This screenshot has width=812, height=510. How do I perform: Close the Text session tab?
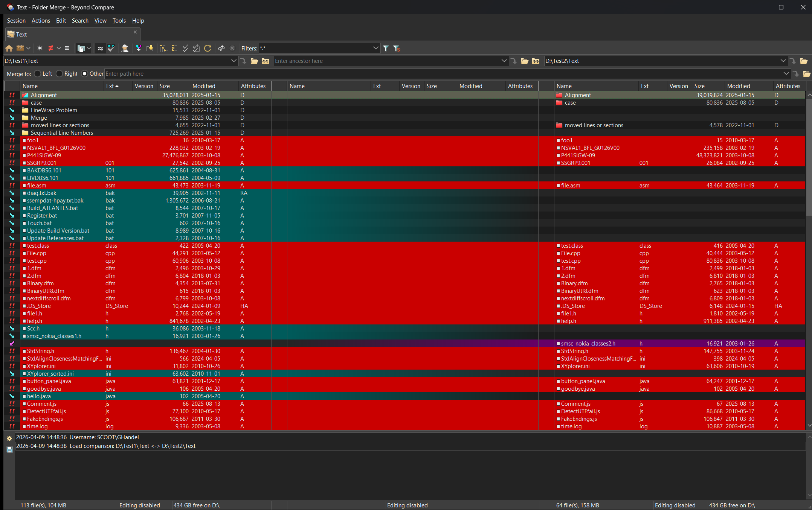135,32
